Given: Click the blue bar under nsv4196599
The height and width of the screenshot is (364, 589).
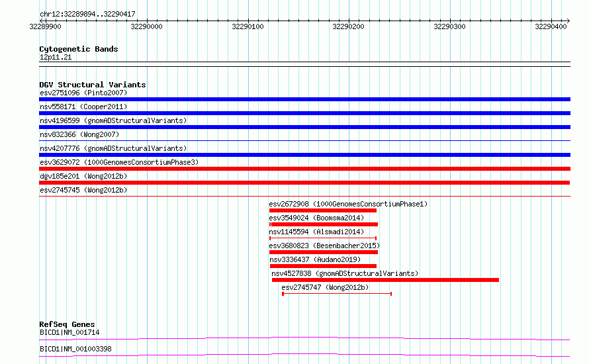Looking at the screenshot, I should [x=304, y=127].
